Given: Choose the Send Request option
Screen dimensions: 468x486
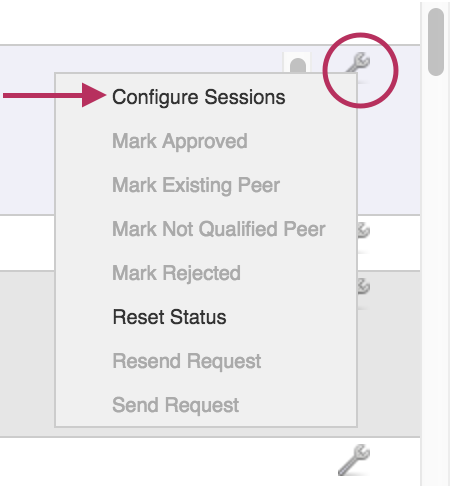Looking at the screenshot, I should (176, 405).
